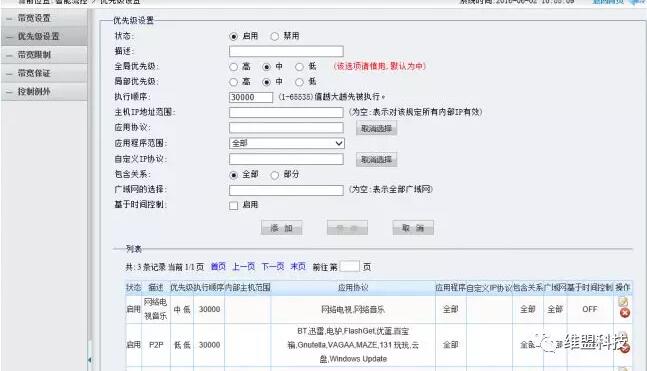
Task: Focus the 主机IP地址范围 input field
Action: coord(286,112)
